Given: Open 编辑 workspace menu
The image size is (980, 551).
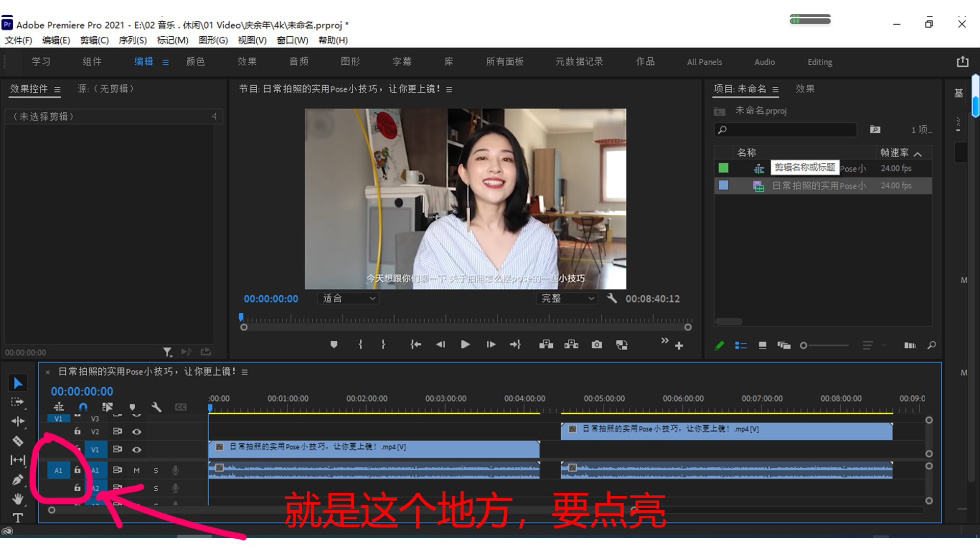Looking at the screenshot, I should (165, 62).
